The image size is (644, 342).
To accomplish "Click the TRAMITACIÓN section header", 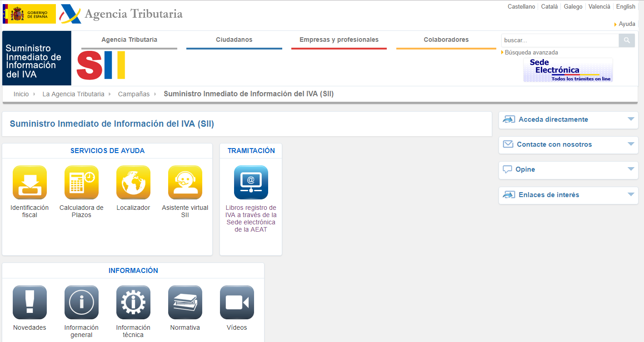I will [x=251, y=151].
